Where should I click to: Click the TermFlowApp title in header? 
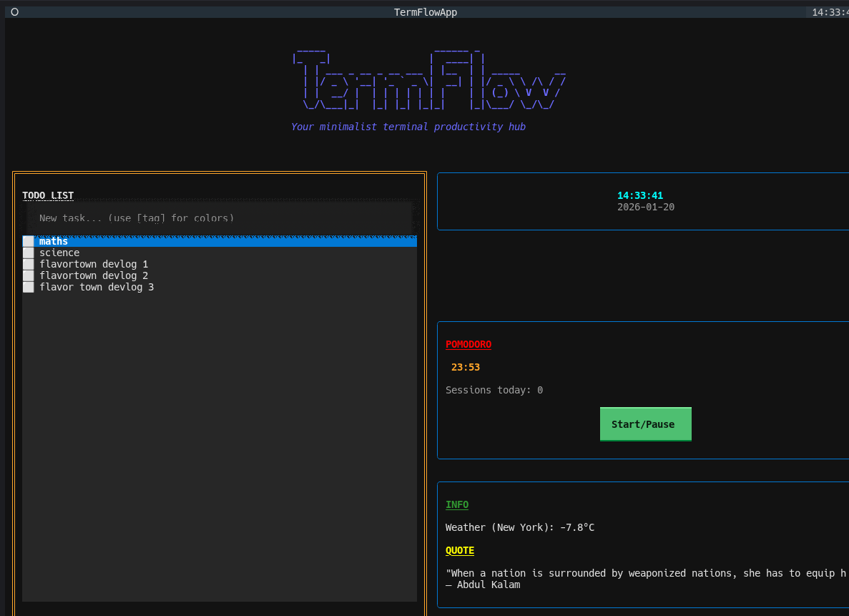426,12
